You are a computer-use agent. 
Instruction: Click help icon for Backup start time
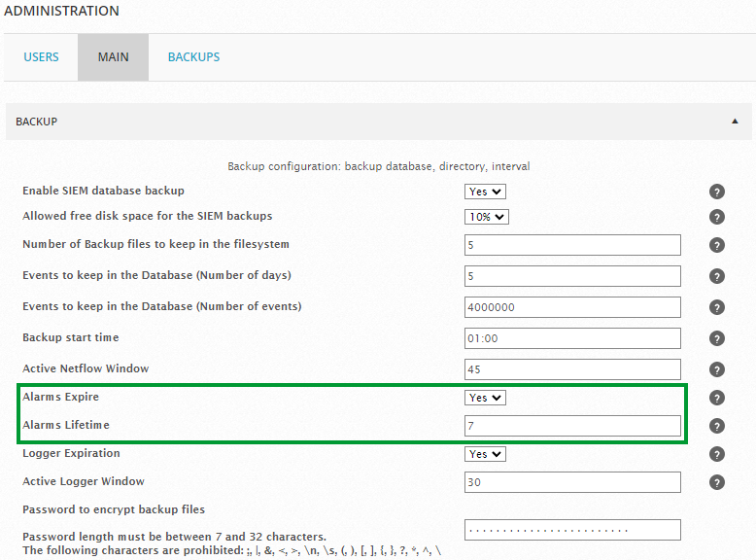717,339
